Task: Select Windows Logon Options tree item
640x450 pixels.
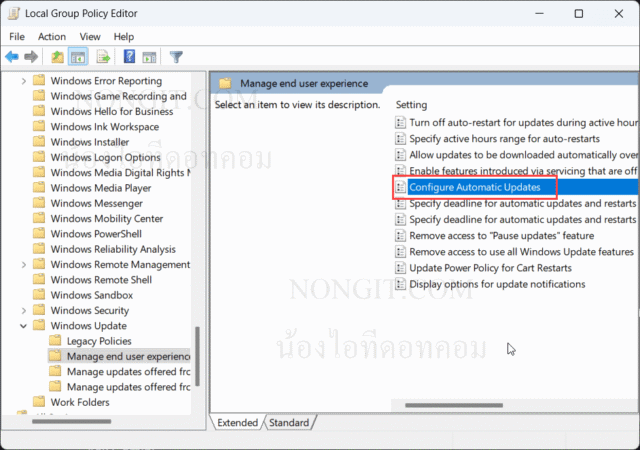Action: 105,157
